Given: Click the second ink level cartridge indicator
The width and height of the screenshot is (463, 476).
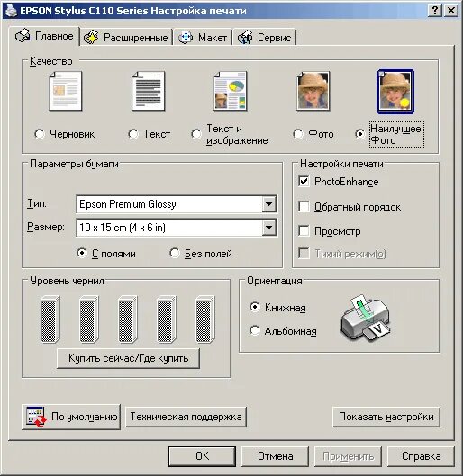Looking at the screenshot, I should click(x=88, y=319).
